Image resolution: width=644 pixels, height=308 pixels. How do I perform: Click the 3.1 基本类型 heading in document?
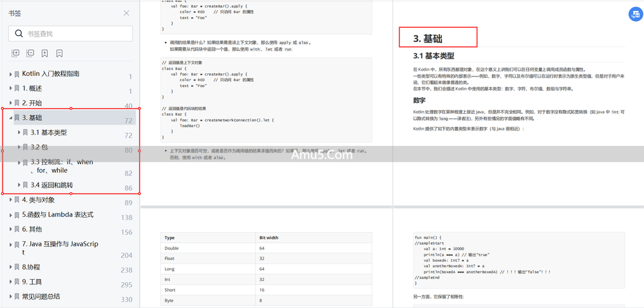click(x=433, y=56)
